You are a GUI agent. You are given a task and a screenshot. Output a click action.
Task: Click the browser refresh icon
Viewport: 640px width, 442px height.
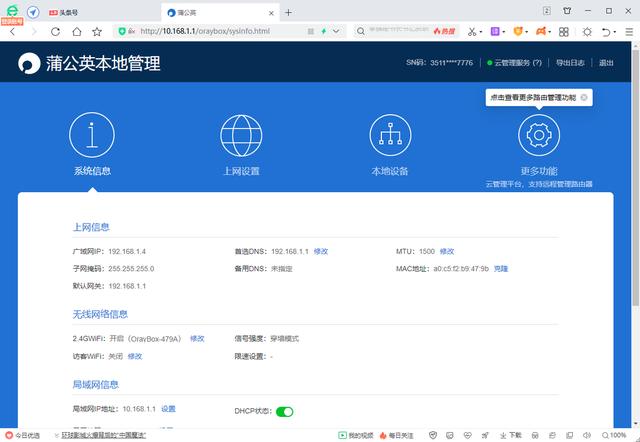click(x=55, y=31)
